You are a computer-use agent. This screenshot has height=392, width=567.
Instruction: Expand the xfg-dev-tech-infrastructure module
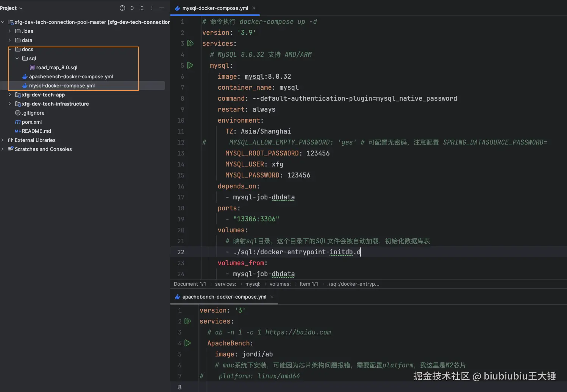tap(10, 104)
